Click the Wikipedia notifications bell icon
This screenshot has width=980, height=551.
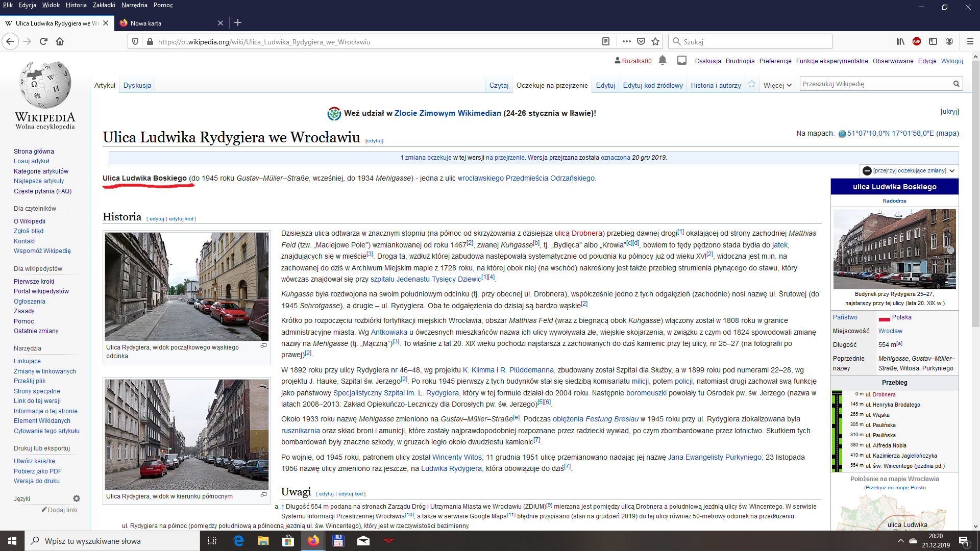pyautogui.click(x=663, y=61)
